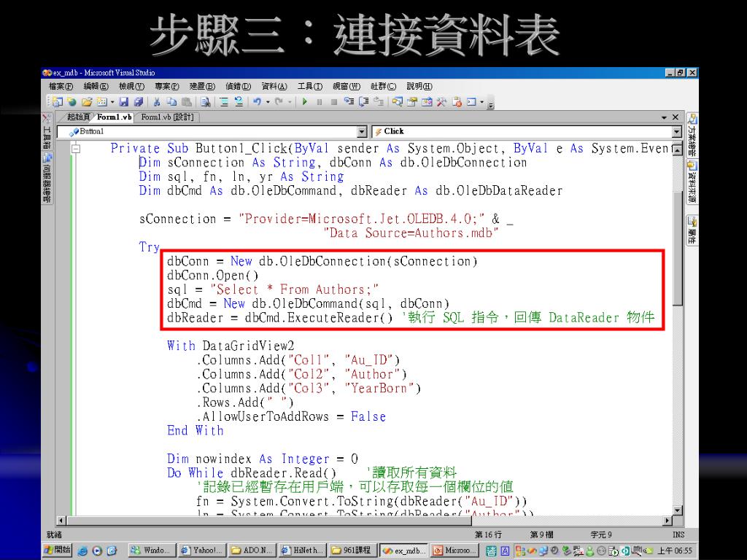Viewport: 747px width, 560px height.
Task: Open the Button1 class name combo box
Action: pos(212,131)
